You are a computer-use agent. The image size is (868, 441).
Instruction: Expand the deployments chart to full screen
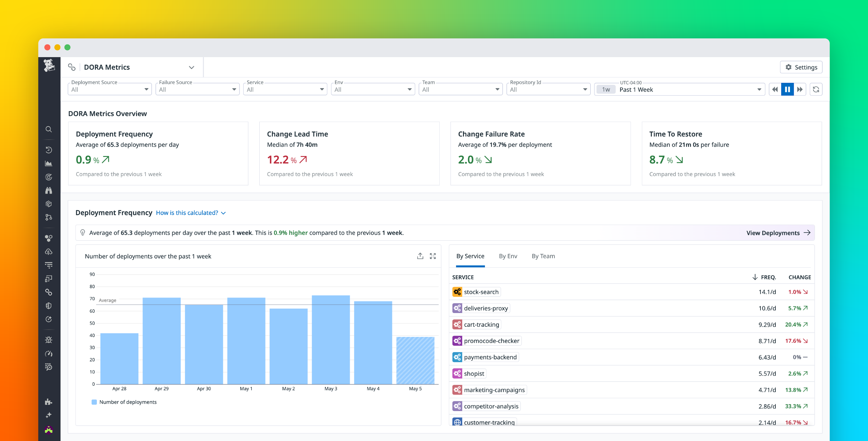(x=433, y=256)
